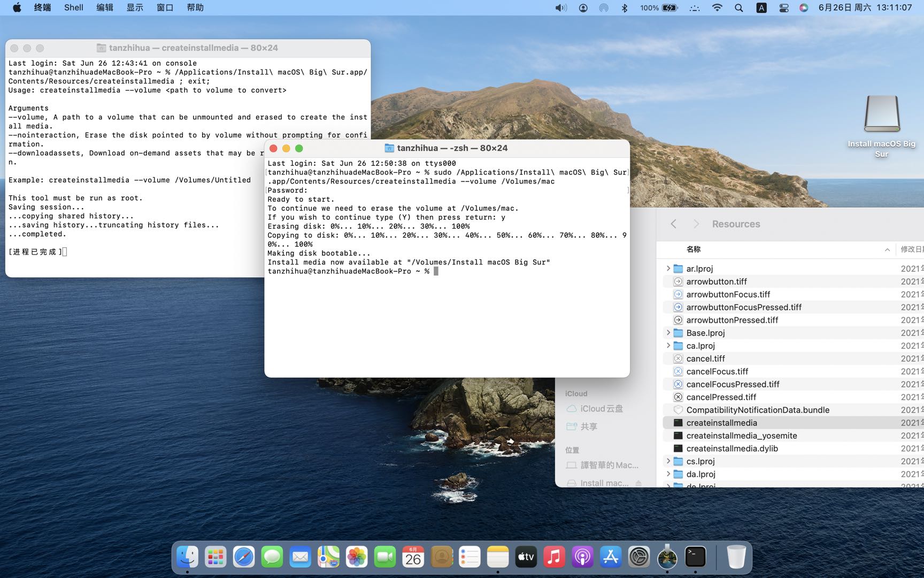Viewport: 924px width, 578px height.
Task: Open Mail app in Dock
Action: [300, 557]
